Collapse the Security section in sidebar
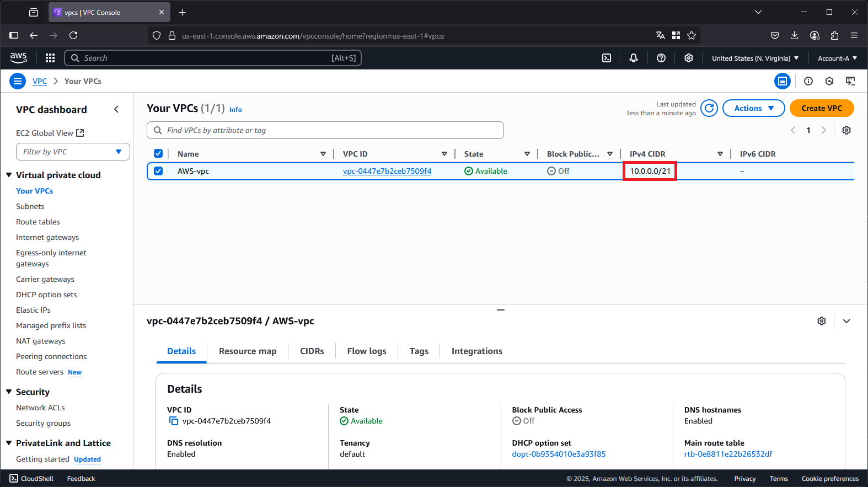 [9, 392]
